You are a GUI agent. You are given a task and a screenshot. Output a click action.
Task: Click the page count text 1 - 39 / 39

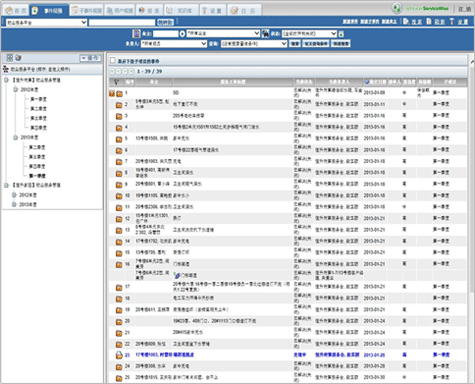(150, 71)
